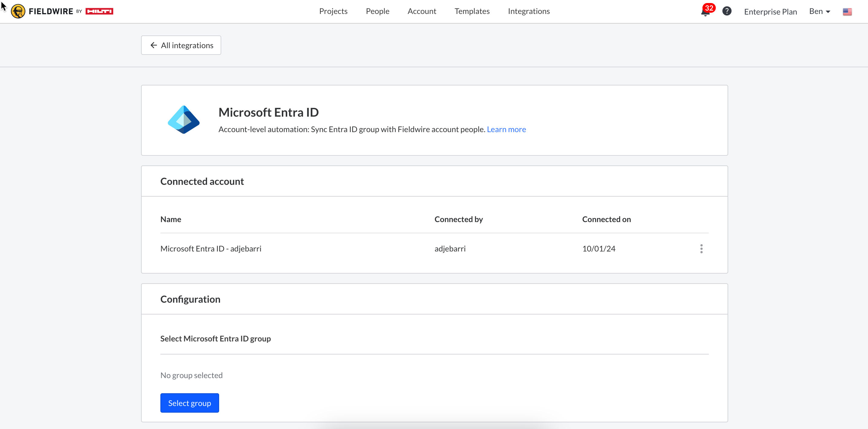Click the FIELDWIRE wordmark text
This screenshot has height=429, width=868.
[51, 12]
